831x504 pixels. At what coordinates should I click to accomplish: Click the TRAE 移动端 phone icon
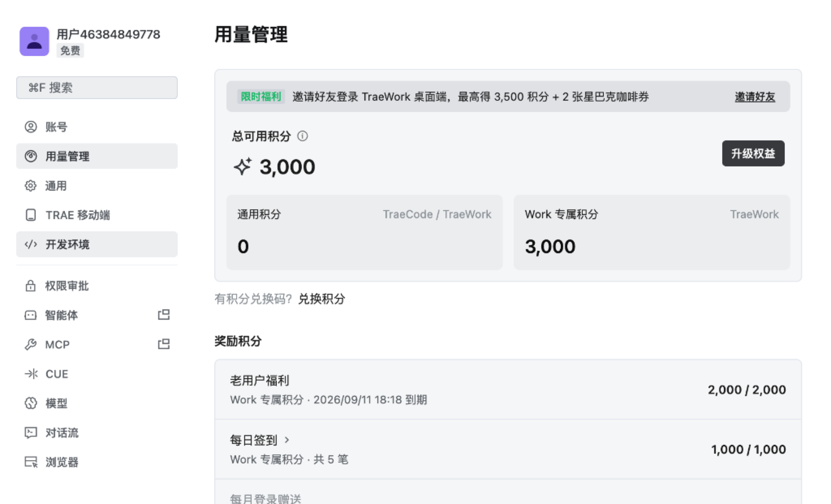coord(31,215)
